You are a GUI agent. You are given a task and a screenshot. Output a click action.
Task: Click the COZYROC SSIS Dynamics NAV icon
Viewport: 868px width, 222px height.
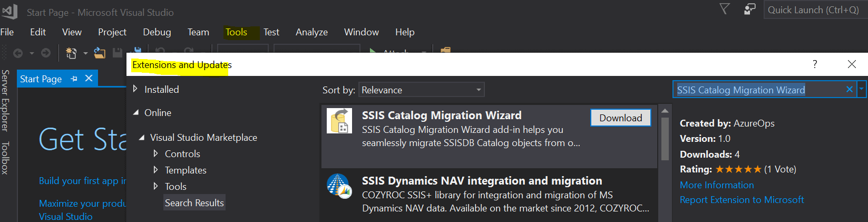339,186
